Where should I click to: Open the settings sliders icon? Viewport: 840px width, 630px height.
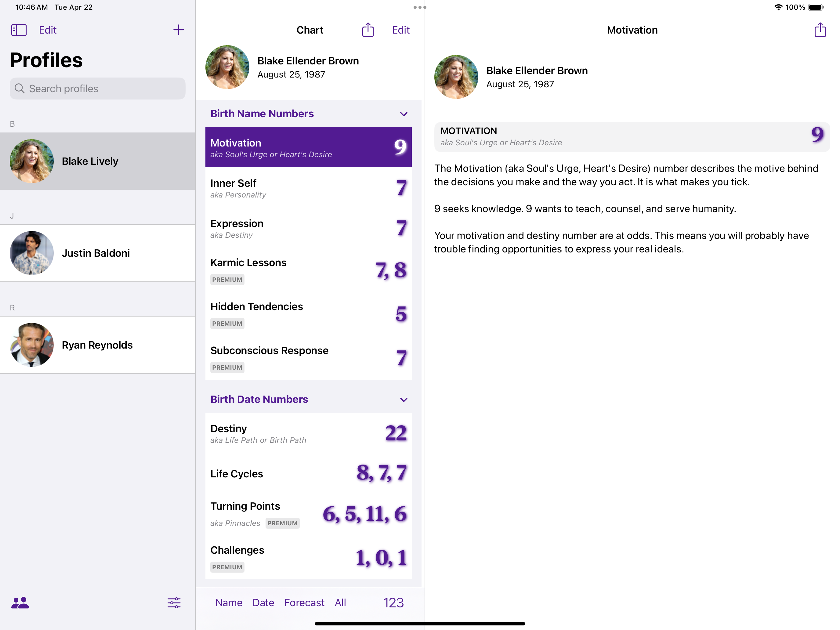click(x=174, y=603)
